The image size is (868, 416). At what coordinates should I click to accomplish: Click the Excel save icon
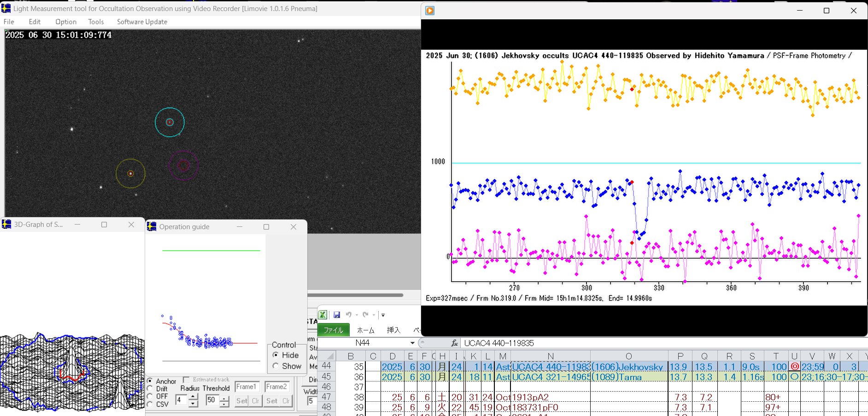pos(337,315)
